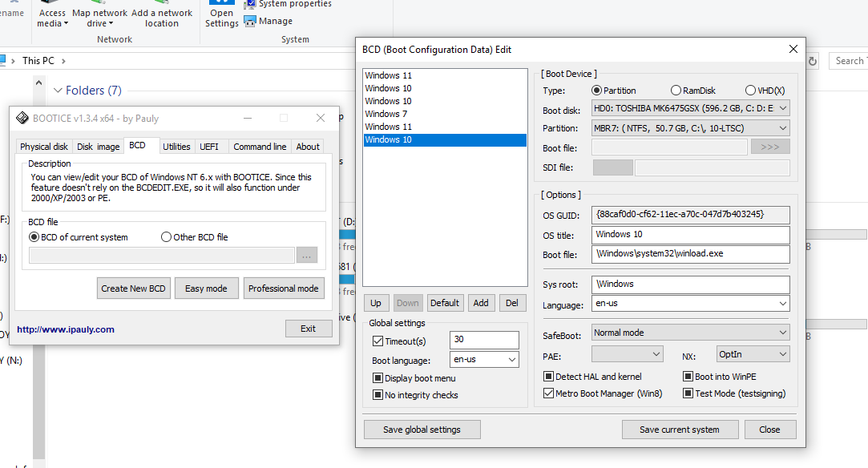Click the Timeout value field

coord(484,340)
